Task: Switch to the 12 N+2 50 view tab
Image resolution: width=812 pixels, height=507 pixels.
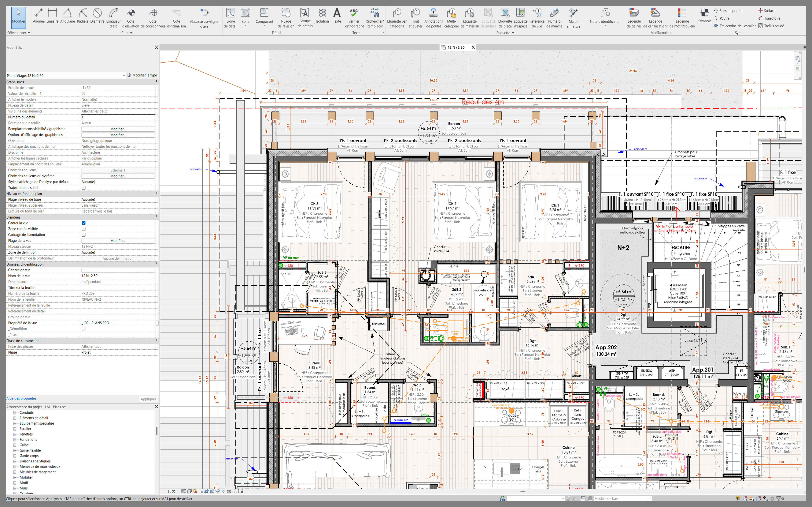Action: point(456,47)
